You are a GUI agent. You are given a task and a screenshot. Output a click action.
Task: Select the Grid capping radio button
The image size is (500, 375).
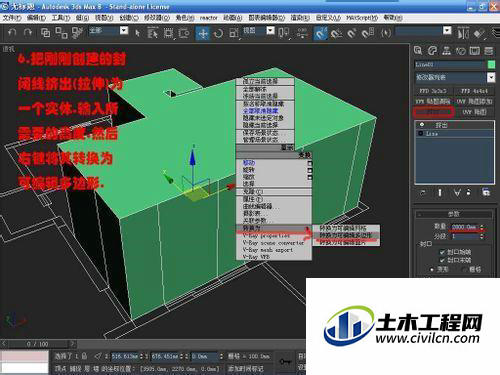point(465,269)
